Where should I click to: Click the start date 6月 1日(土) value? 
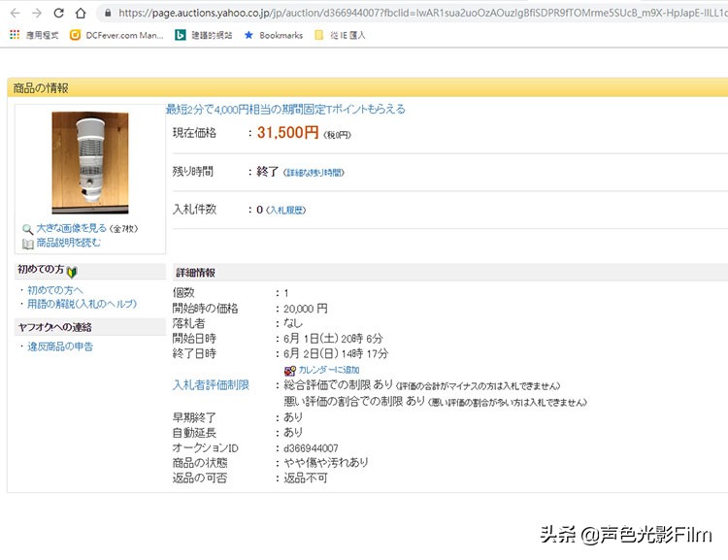[x=333, y=339]
